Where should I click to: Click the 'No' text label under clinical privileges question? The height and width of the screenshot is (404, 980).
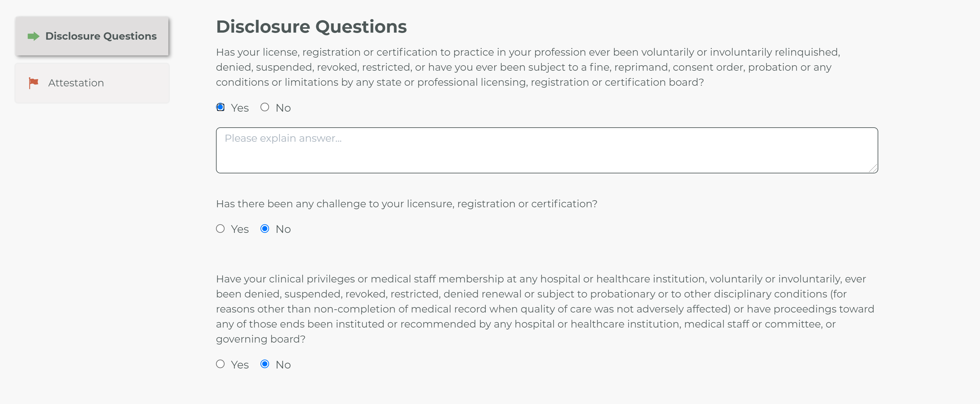(x=283, y=365)
